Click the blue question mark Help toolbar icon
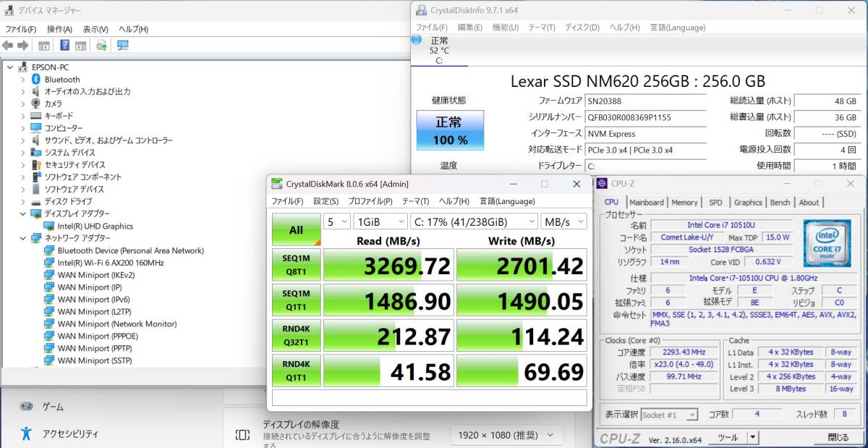The width and height of the screenshot is (868, 448). pos(64,46)
